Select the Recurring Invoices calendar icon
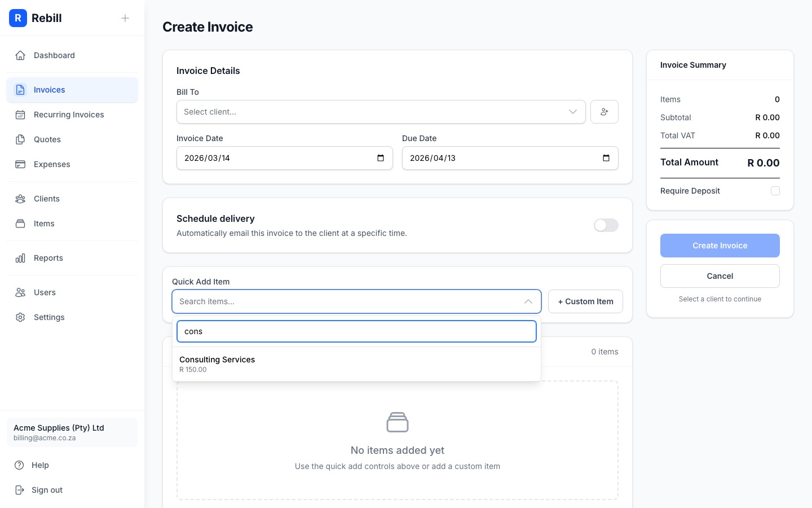This screenshot has height=508, width=812. click(20, 115)
